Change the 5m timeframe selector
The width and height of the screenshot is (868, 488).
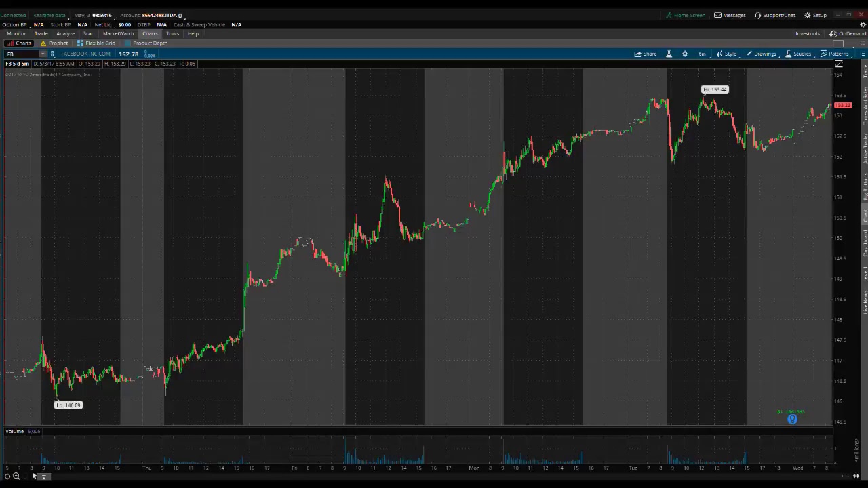coord(702,54)
